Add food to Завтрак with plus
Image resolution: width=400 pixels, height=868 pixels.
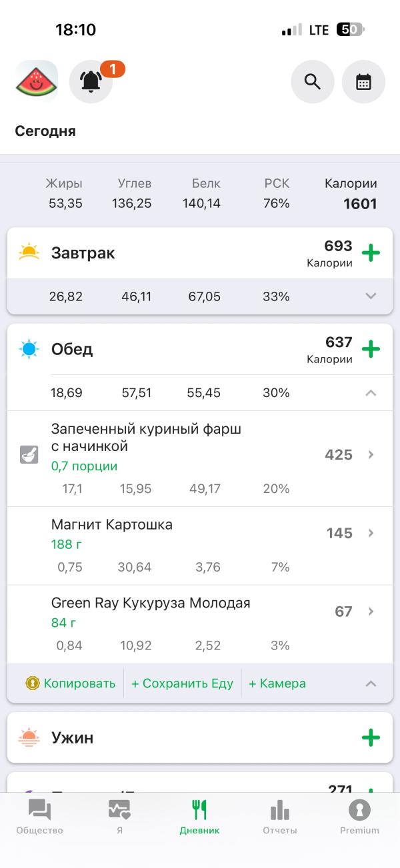371,253
